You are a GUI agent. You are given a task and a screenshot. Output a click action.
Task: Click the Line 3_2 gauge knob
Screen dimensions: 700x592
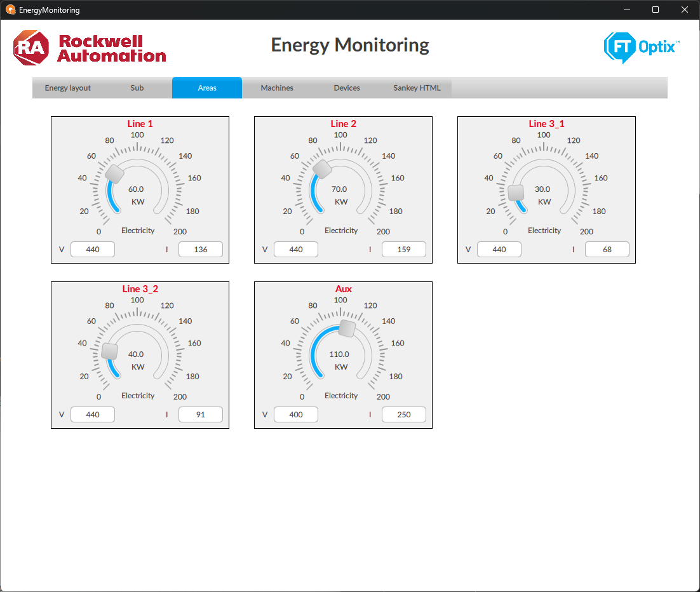click(x=110, y=351)
